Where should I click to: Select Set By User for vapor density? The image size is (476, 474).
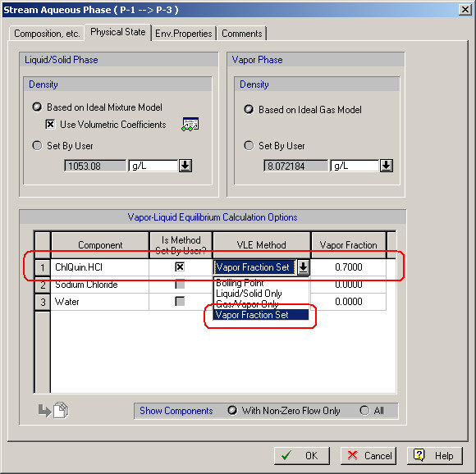click(x=249, y=146)
